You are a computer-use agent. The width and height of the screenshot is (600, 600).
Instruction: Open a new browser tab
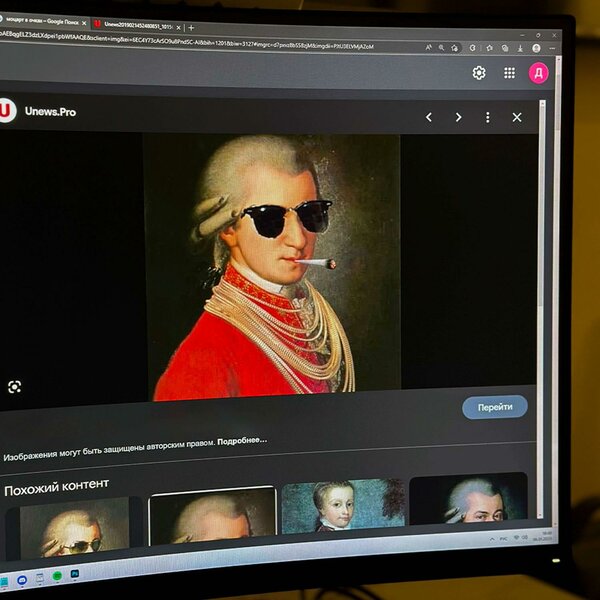click(191, 26)
